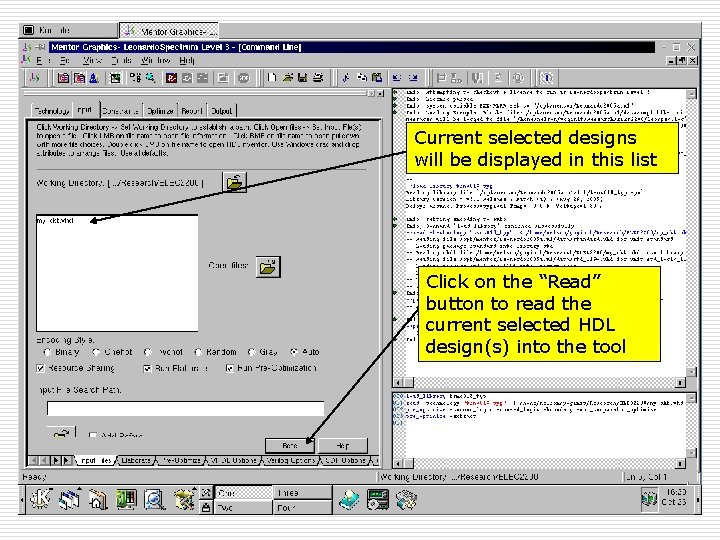Click the red stop-style toolbar icon
This screenshot has height=540, width=720.
coord(171,78)
